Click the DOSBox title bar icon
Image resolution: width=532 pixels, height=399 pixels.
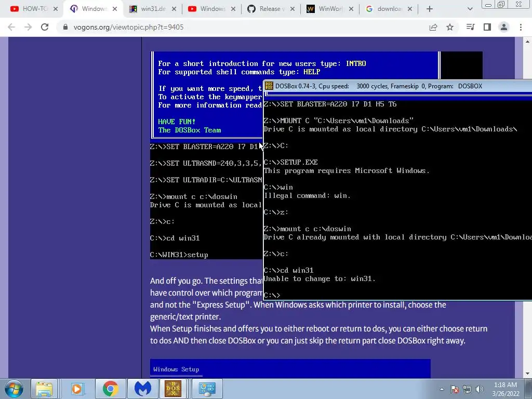point(269,86)
